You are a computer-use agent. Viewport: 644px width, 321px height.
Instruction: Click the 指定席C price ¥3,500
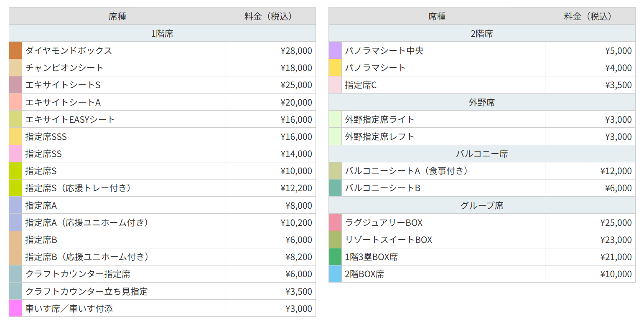pos(618,85)
